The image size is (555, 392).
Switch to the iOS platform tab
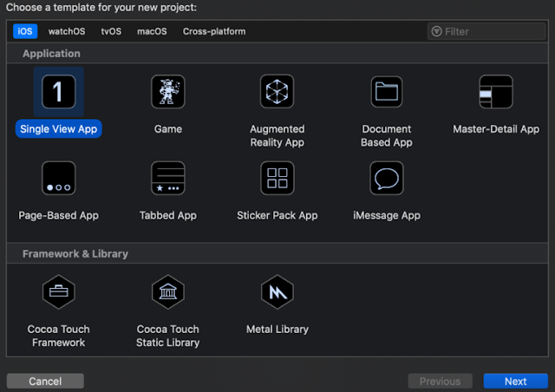click(25, 31)
